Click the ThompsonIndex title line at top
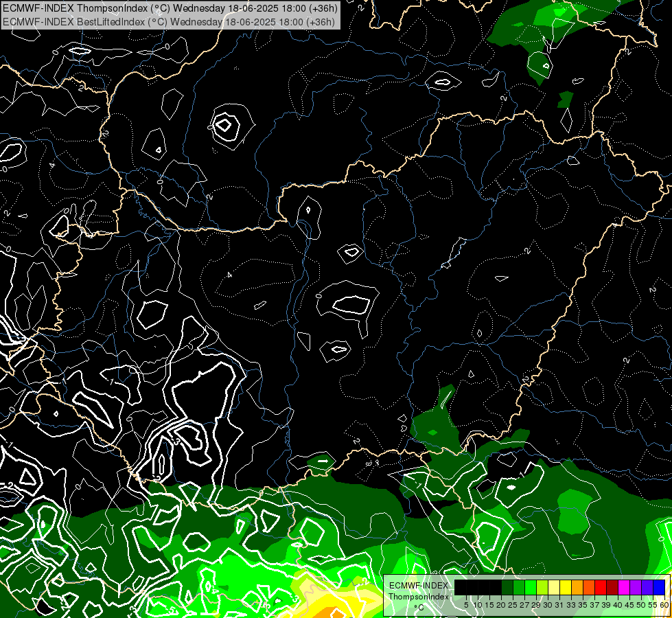This screenshot has height=618, width=672. pyautogui.click(x=170, y=8)
